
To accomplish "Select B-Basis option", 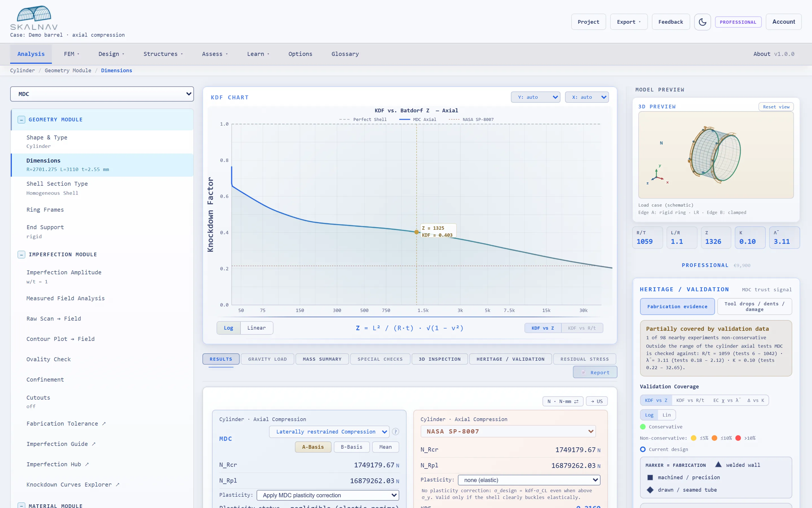I will (x=351, y=447).
